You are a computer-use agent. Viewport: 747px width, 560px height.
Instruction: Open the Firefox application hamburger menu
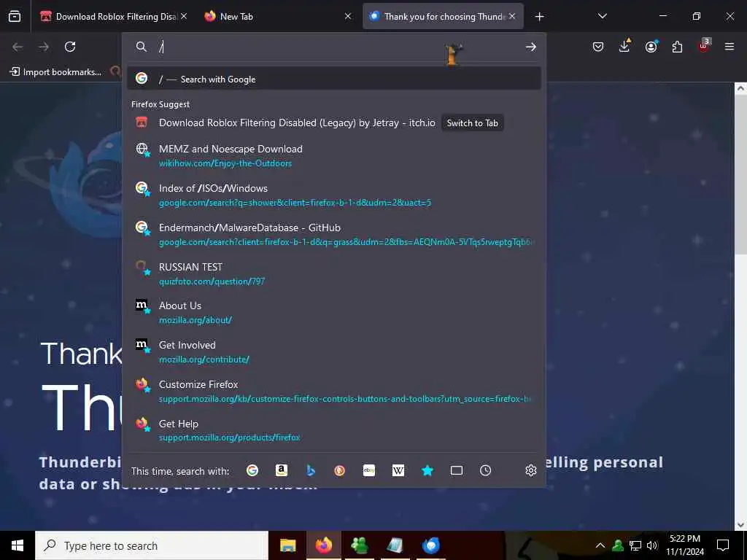pos(729,47)
